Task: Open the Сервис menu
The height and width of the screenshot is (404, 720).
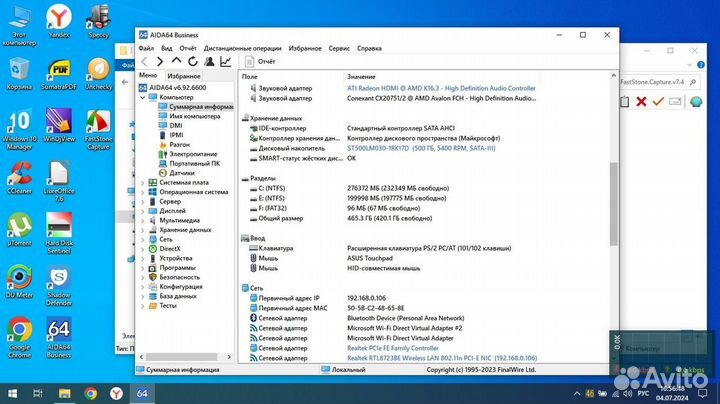Action: pyautogui.click(x=339, y=48)
